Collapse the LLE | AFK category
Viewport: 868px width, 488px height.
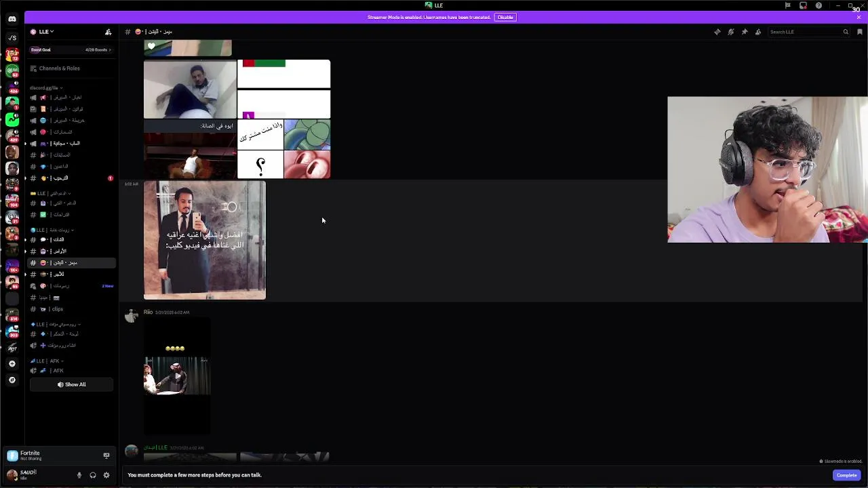point(46,361)
